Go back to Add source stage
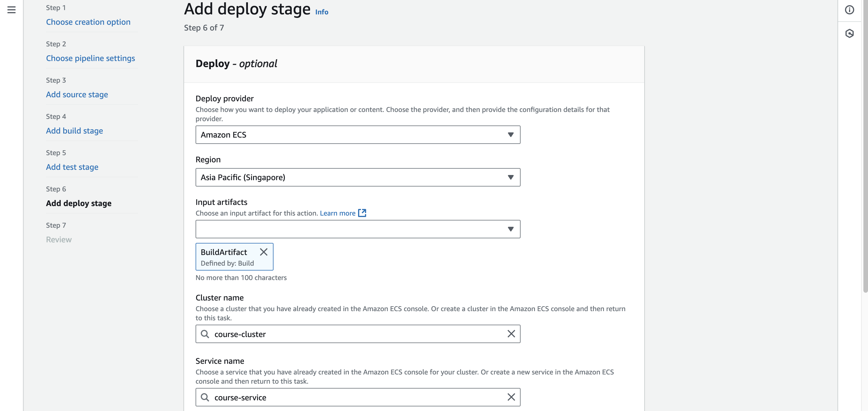Viewport: 868px width, 411px height. click(77, 94)
